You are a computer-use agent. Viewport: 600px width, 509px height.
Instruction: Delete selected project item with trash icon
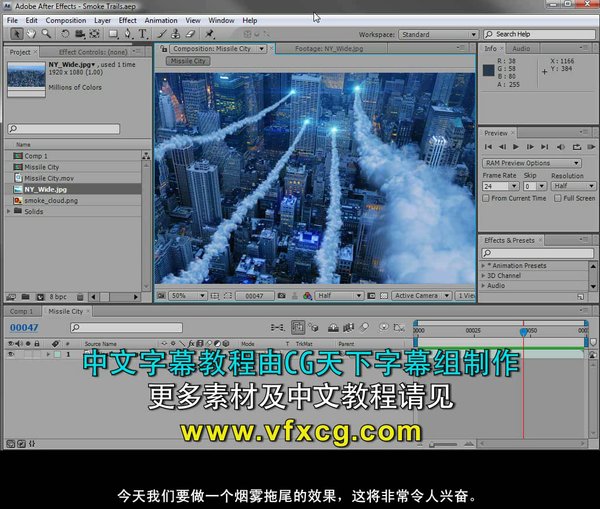click(x=80, y=297)
